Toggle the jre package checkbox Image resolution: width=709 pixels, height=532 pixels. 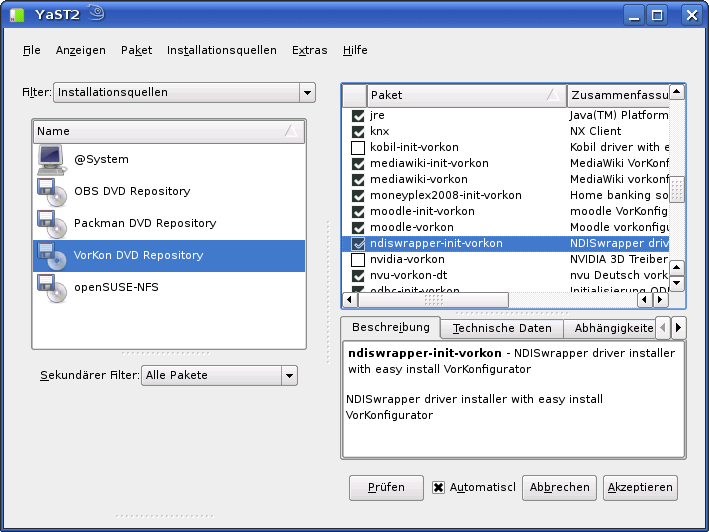[x=358, y=116]
